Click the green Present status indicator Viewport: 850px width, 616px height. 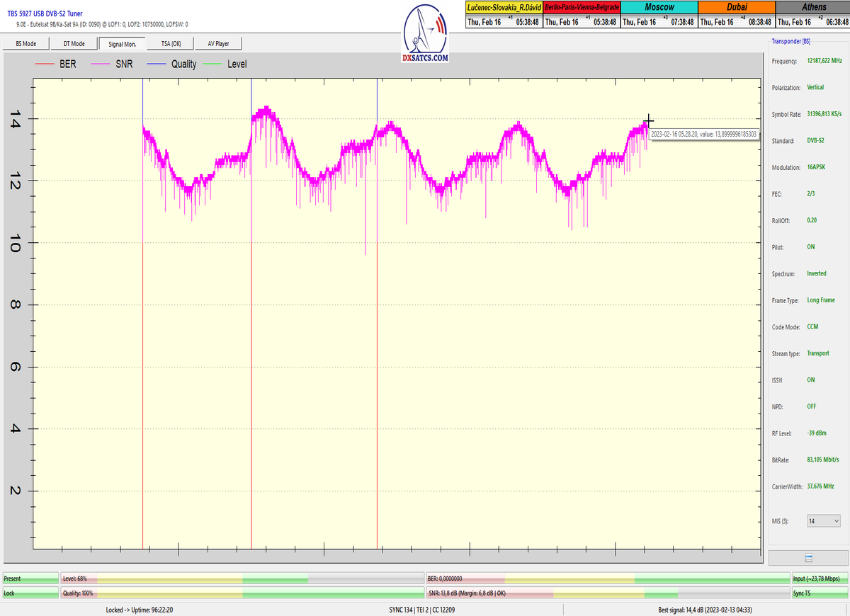click(x=30, y=578)
